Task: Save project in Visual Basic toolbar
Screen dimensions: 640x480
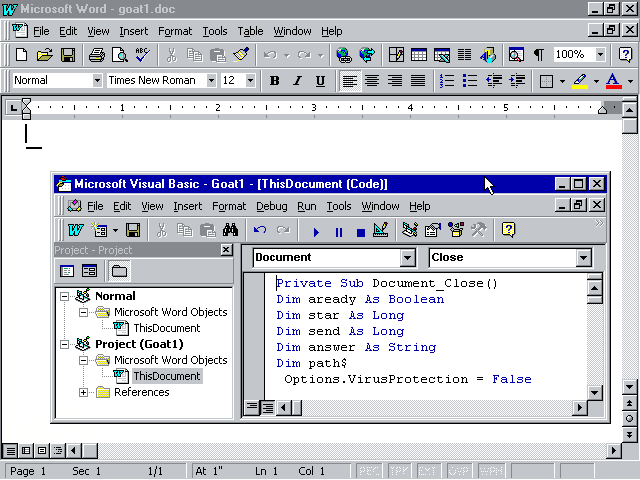Action: point(133,230)
